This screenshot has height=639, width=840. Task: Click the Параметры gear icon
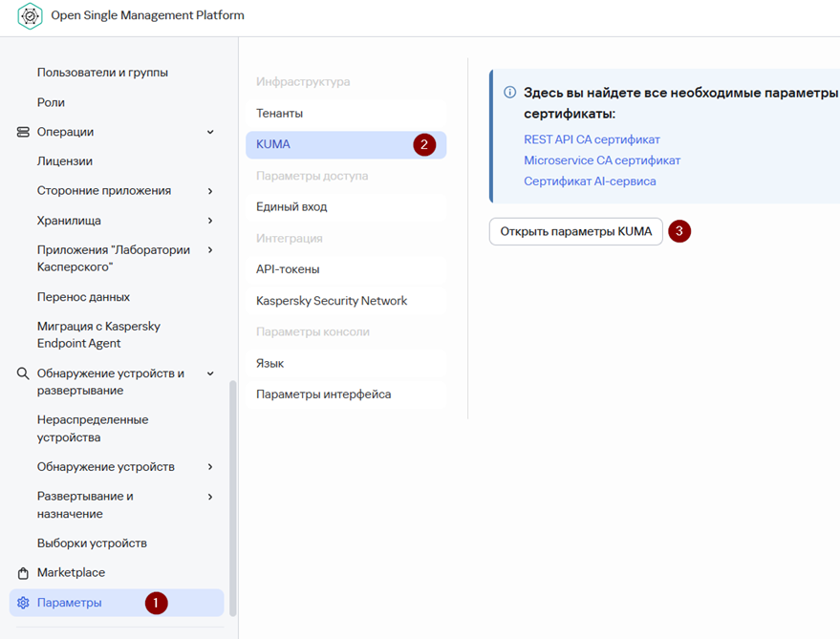[x=23, y=603]
